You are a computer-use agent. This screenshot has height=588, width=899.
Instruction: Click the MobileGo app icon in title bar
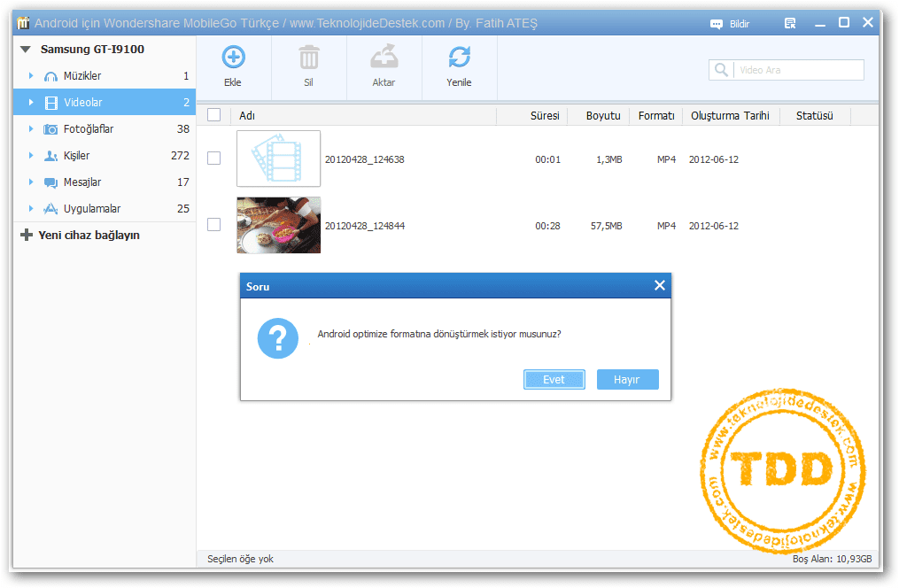pyautogui.click(x=24, y=23)
